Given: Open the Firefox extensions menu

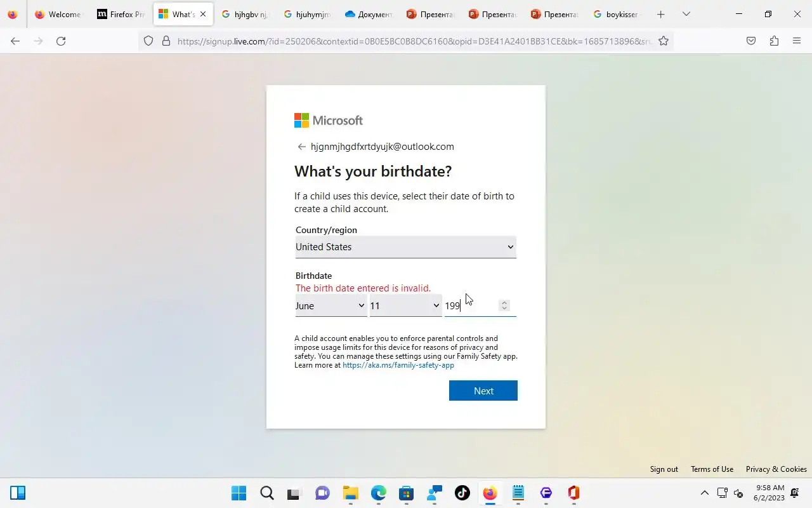Looking at the screenshot, I should 774,41.
